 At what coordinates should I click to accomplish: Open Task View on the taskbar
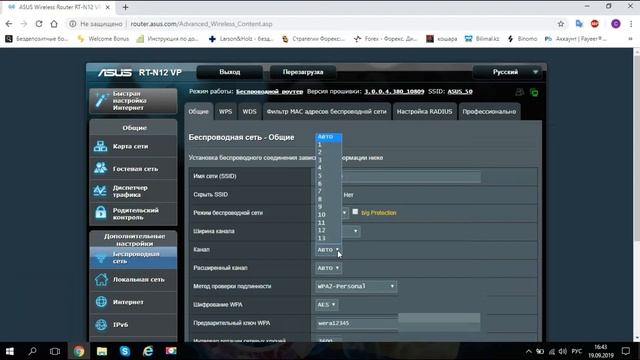click(55, 351)
